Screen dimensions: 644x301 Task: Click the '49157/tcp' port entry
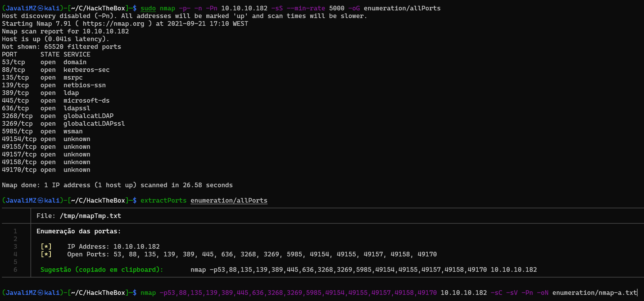[19, 155]
